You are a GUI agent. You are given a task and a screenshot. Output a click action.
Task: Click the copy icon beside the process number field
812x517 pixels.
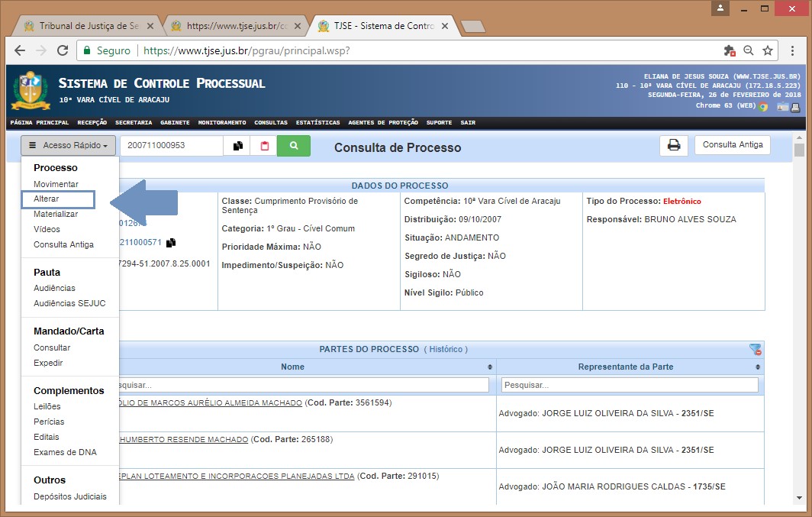(238, 145)
